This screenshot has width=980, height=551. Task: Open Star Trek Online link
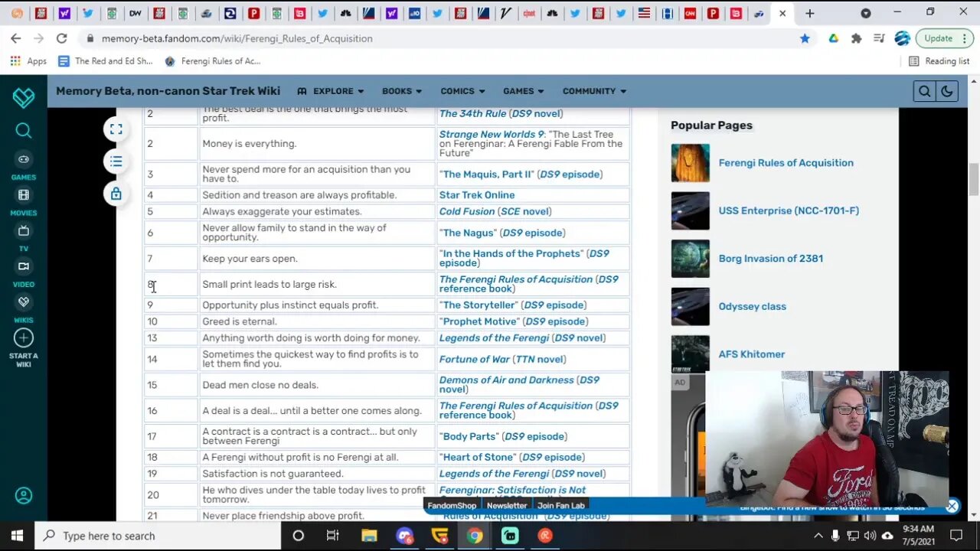[x=477, y=195]
